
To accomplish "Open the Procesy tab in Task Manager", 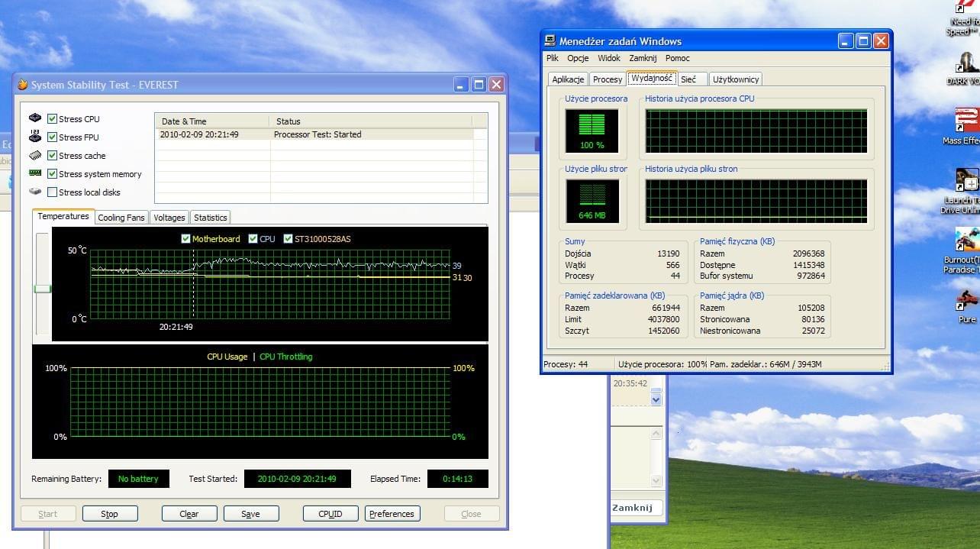I will coord(608,79).
